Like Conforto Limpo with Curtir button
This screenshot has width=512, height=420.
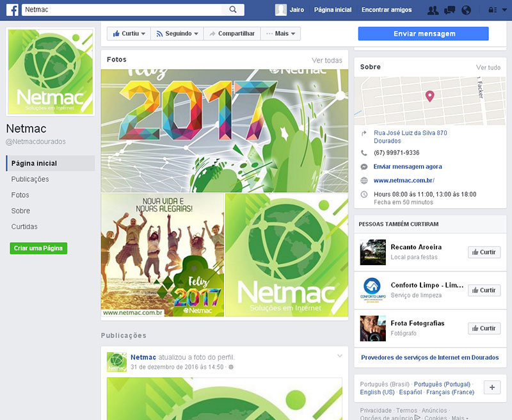[484, 290]
